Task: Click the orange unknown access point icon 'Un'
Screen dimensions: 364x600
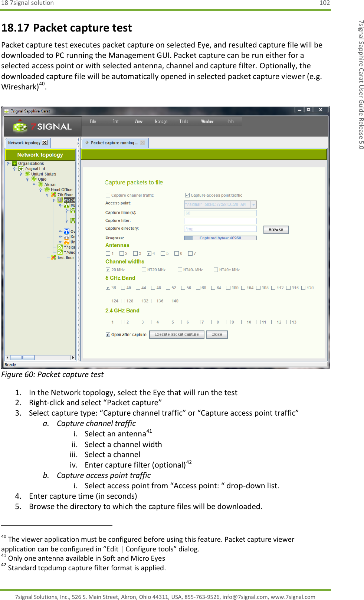Action: [x=67, y=242]
